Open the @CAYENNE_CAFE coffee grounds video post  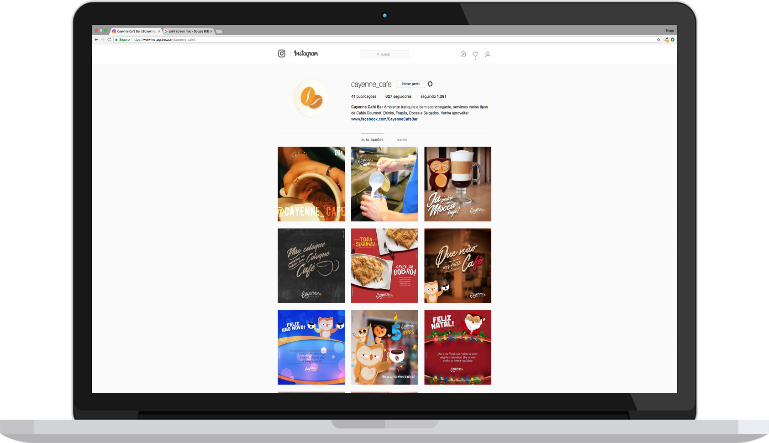tap(311, 184)
